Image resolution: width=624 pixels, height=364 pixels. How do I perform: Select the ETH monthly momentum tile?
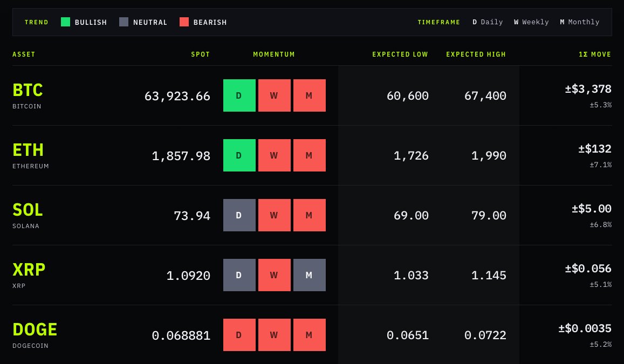click(x=309, y=155)
